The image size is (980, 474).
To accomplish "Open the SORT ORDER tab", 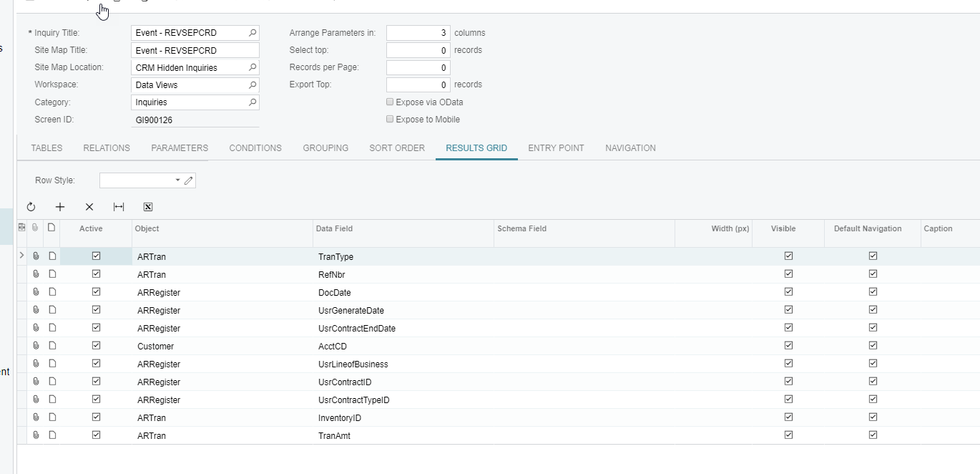I will coord(397,148).
